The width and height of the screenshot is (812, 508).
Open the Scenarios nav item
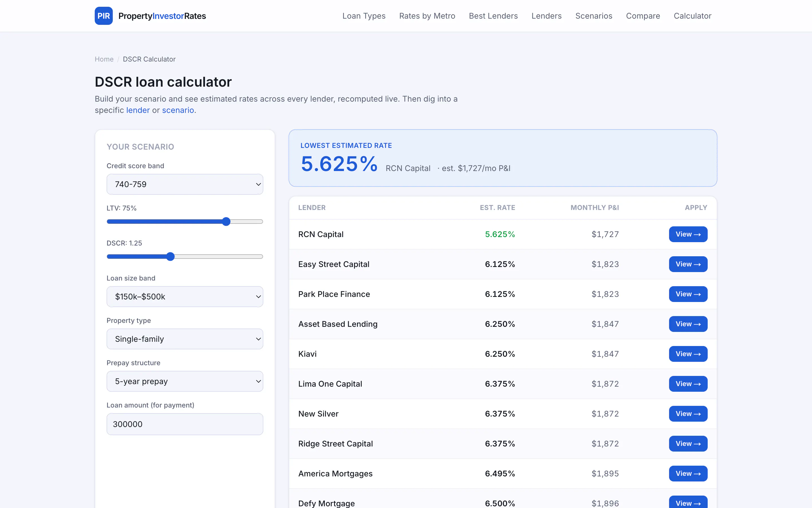593,16
